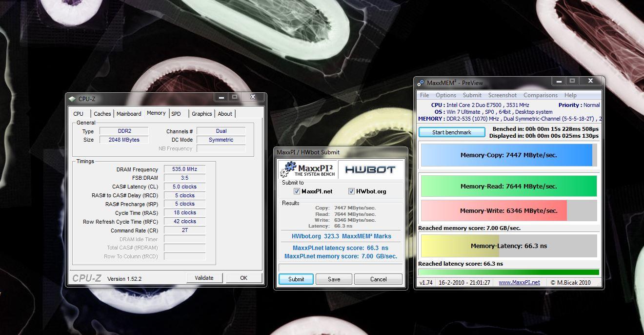Click the memory Type DDR2 field
The image size is (644, 335).
pos(124,131)
